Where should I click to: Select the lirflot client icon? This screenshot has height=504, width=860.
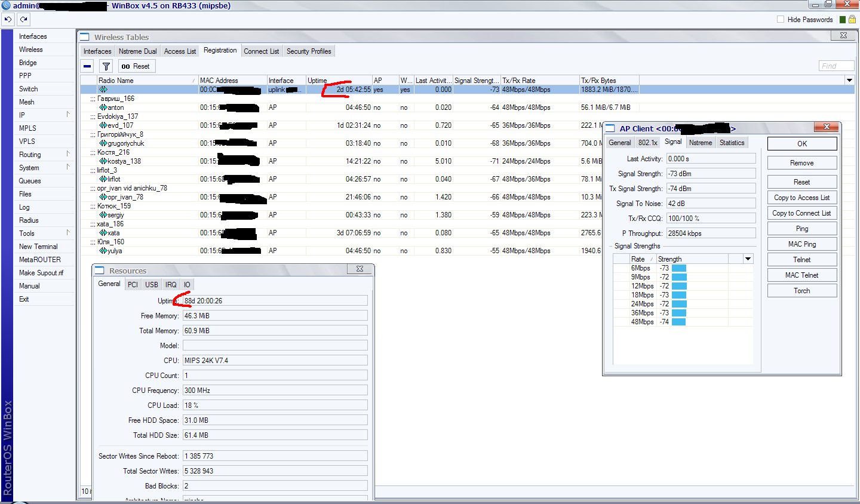103,179
